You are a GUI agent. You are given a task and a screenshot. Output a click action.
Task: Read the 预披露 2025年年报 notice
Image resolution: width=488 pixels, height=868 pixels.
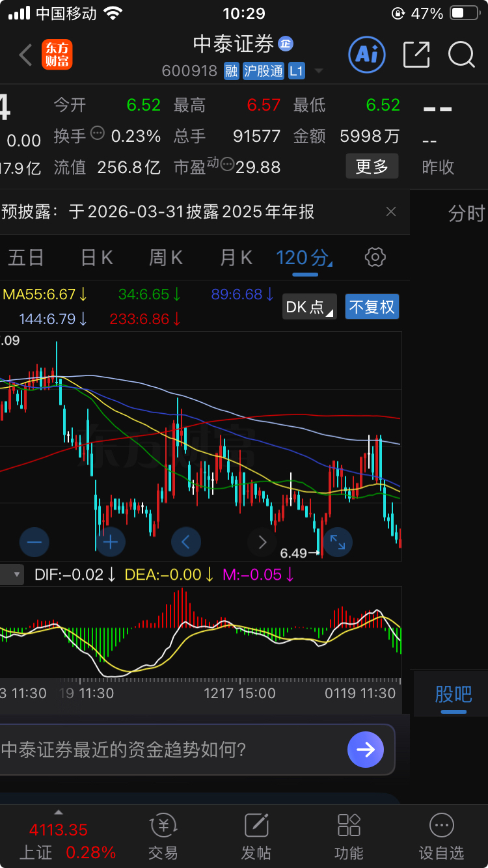[157, 211]
